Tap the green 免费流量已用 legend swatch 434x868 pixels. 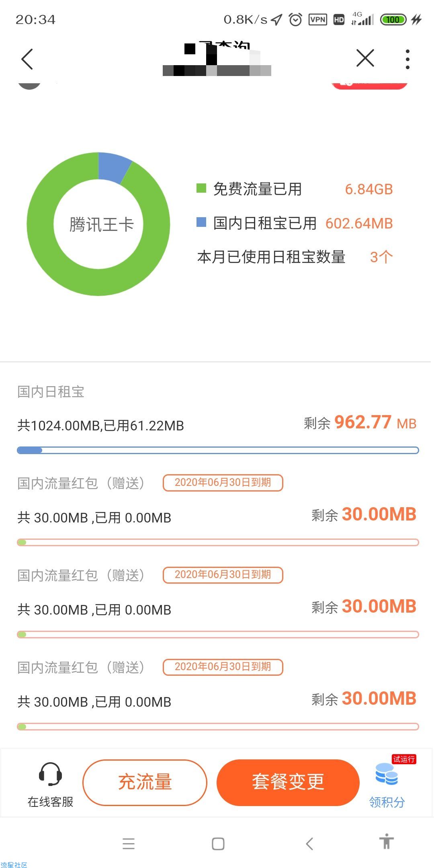[x=201, y=188]
